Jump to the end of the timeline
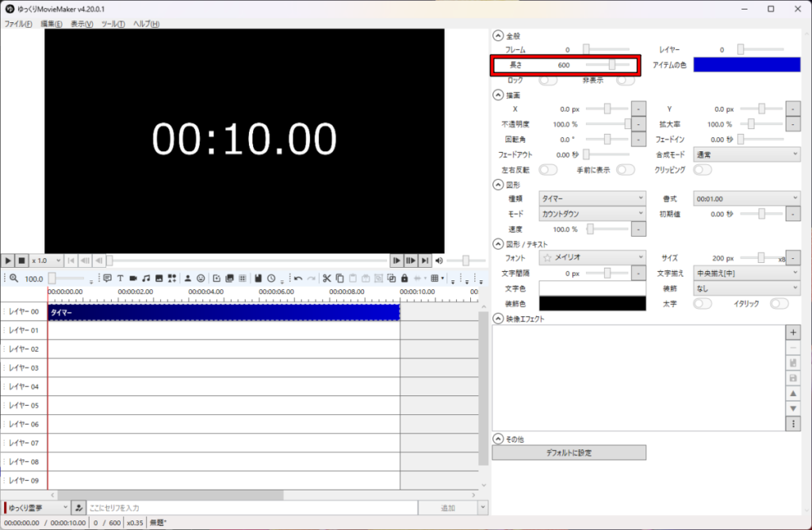Screen dimensions: 812x530 [x=425, y=261]
